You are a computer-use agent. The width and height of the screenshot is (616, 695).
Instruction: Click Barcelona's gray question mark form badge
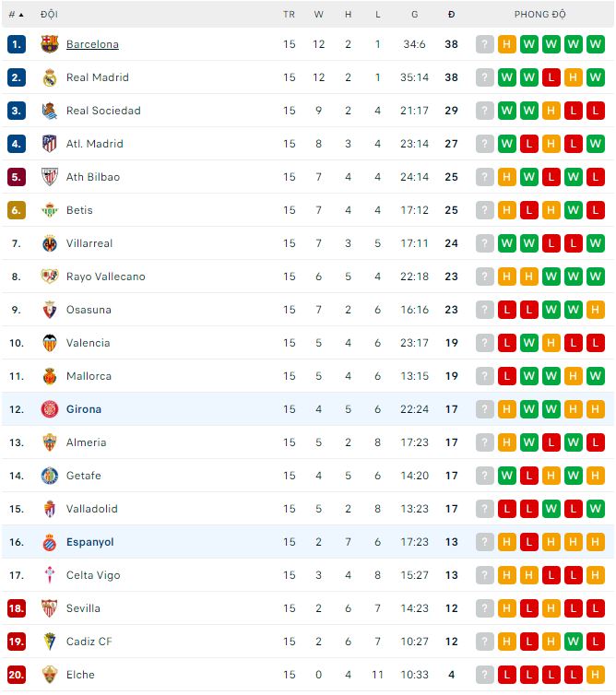[x=485, y=44]
